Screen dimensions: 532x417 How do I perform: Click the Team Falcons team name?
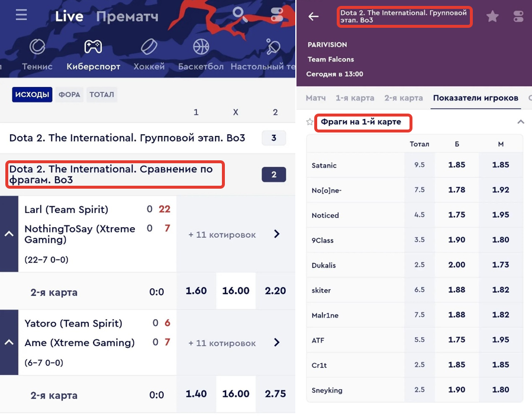tap(331, 59)
